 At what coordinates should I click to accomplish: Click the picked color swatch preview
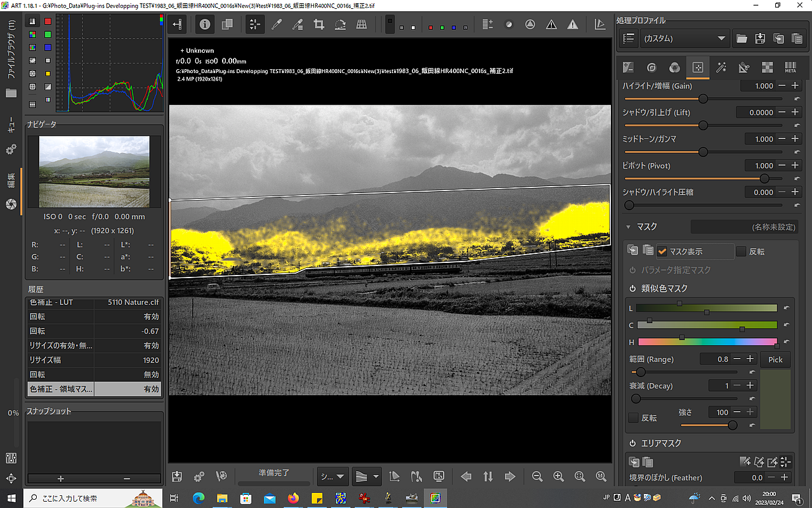[775, 399]
